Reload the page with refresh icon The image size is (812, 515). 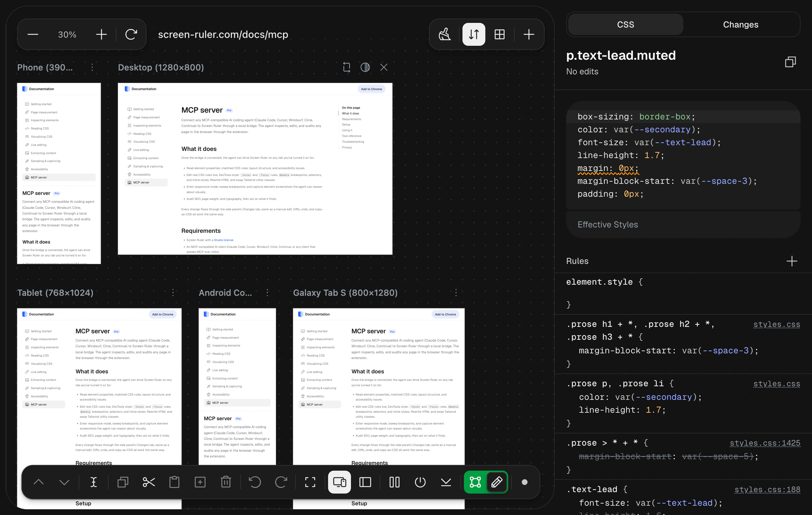pos(131,34)
